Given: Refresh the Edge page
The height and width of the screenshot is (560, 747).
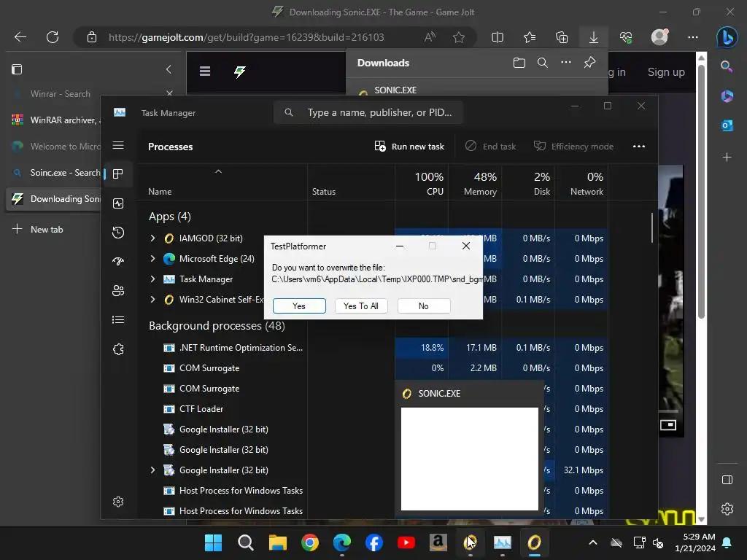Looking at the screenshot, I should tap(53, 37).
